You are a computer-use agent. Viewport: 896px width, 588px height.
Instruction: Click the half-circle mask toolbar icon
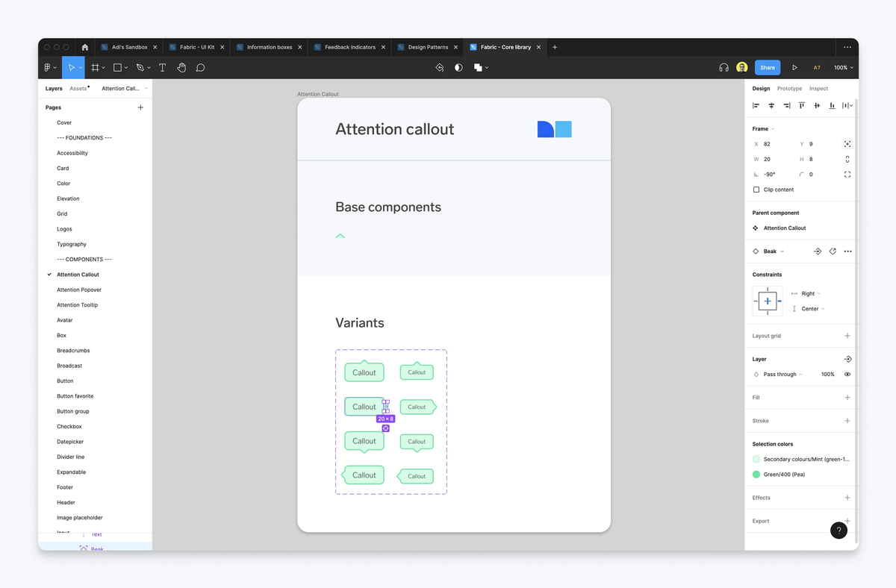(458, 67)
